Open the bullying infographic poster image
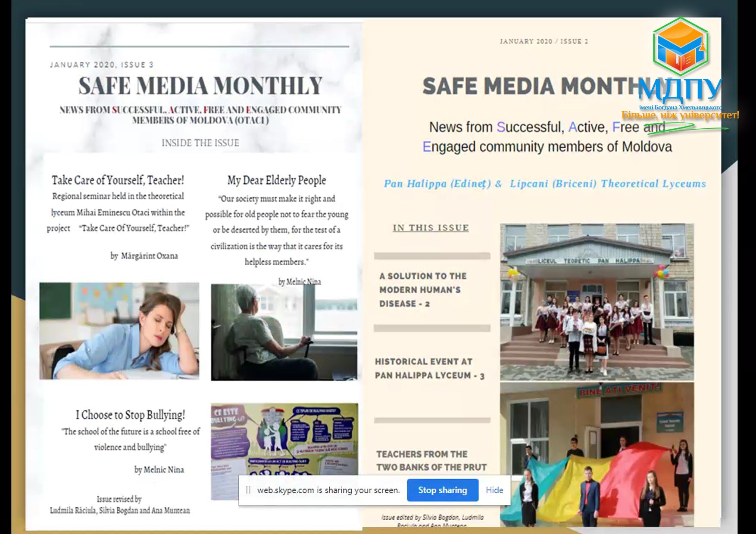This screenshot has height=534, width=756. click(284, 439)
